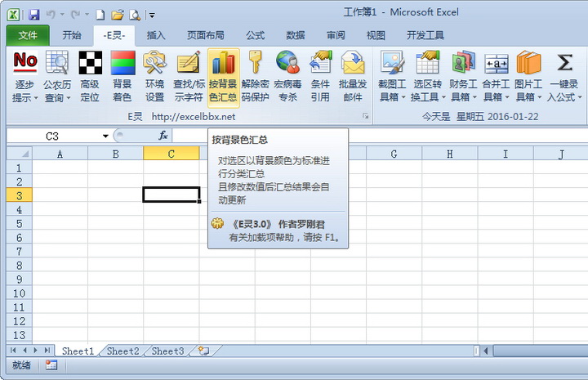Go to first sheet navigation arrow
The width and height of the screenshot is (588, 380).
[x=13, y=351]
